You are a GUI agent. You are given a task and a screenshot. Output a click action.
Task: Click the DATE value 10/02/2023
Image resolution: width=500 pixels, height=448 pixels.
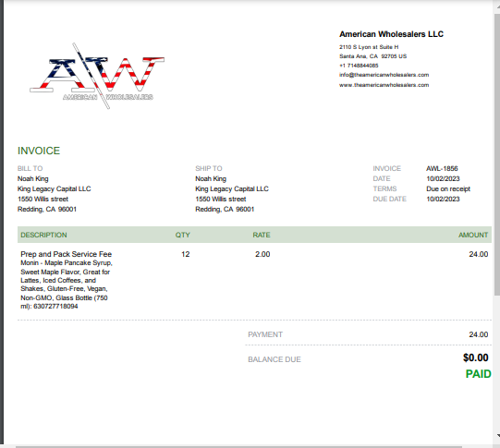coord(443,178)
